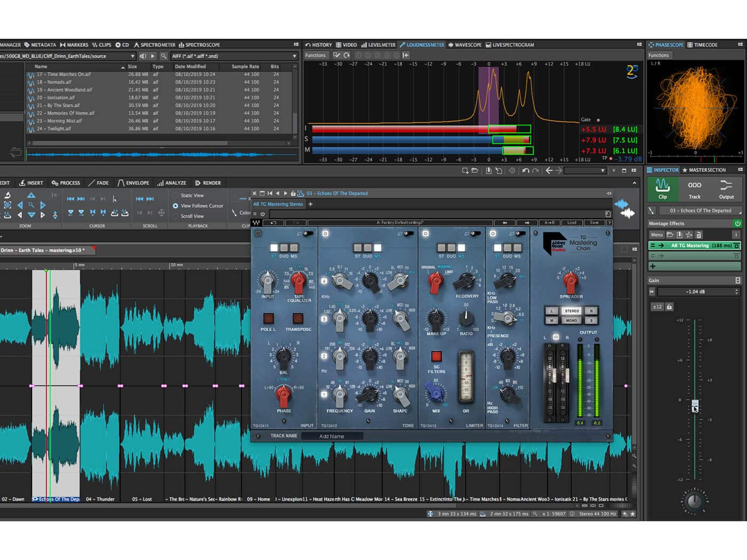The image size is (747, 560).
Task: Open the Spectroscope tab
Action: coord(199,45)
